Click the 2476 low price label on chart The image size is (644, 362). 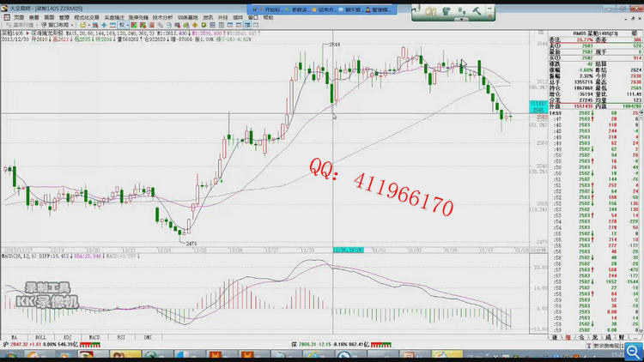pos(191,244)
